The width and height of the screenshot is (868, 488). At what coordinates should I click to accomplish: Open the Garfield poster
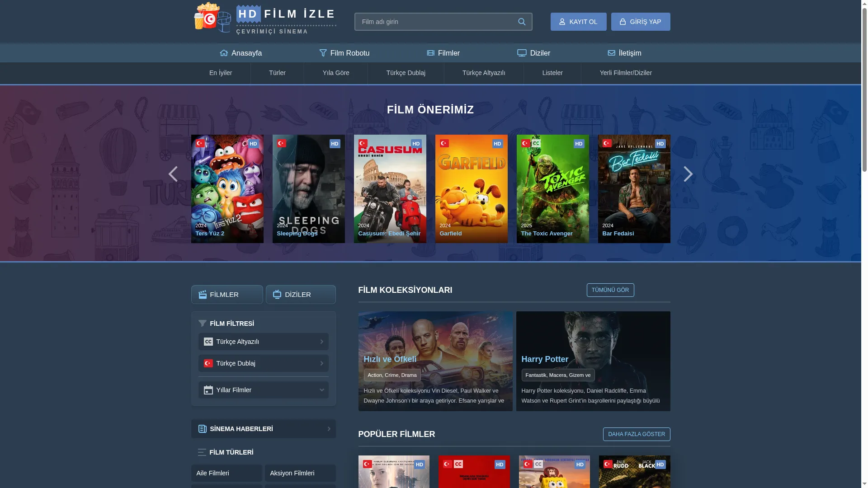tap(472, 189)
